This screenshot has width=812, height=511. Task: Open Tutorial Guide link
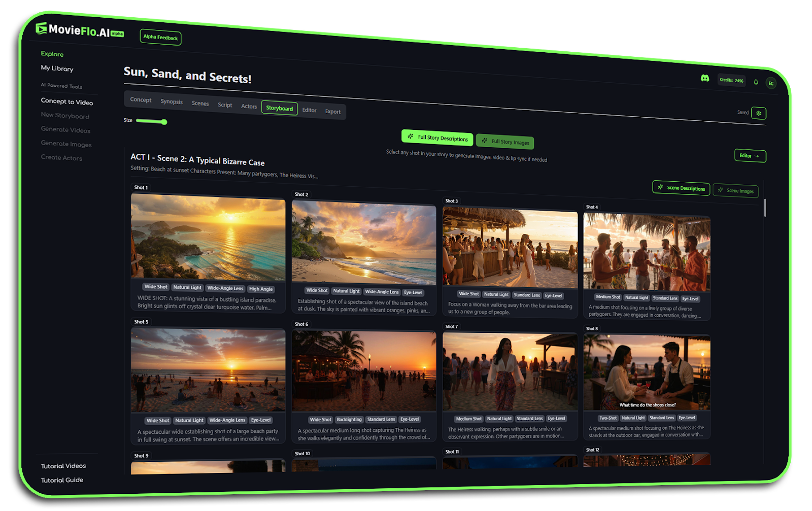point(62,480)
